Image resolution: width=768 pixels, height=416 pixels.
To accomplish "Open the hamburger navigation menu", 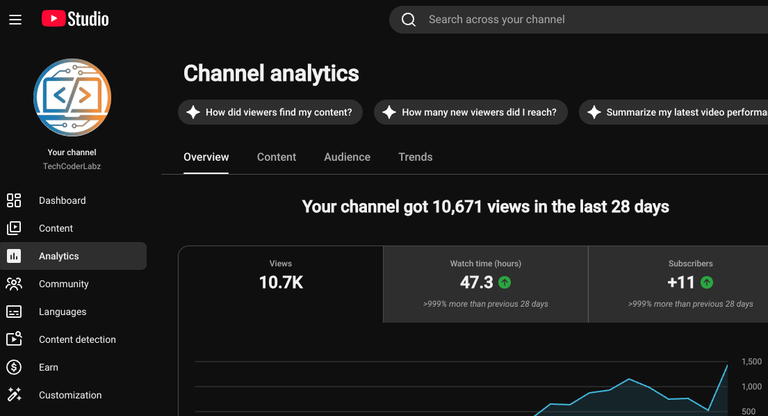I will point(15,20).
